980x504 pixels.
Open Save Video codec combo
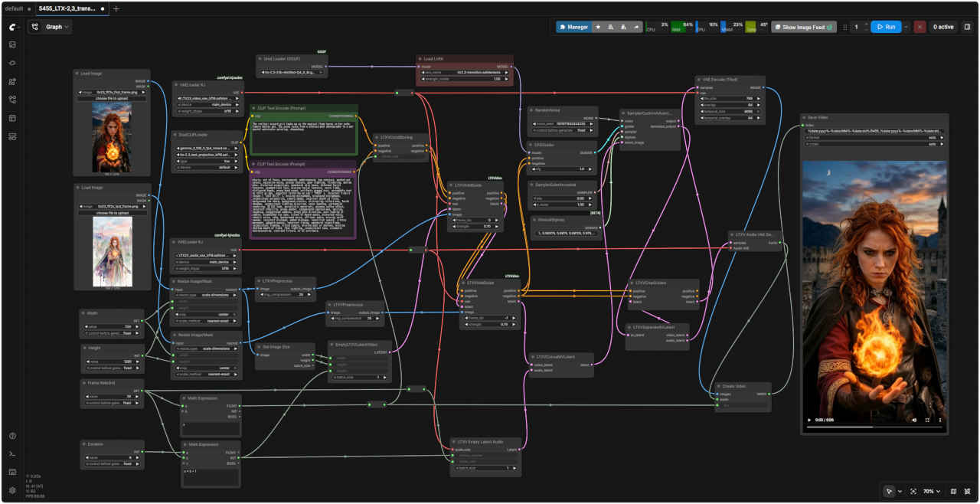[873, 143]
